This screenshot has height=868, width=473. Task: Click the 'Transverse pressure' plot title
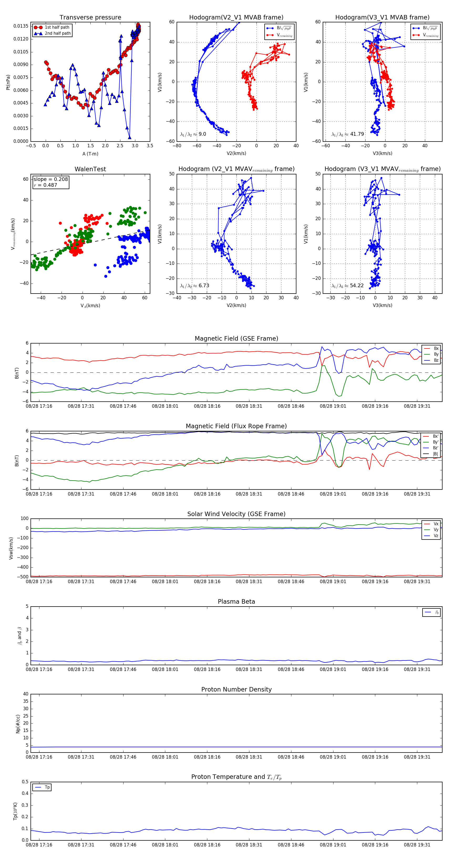(90, 18)
